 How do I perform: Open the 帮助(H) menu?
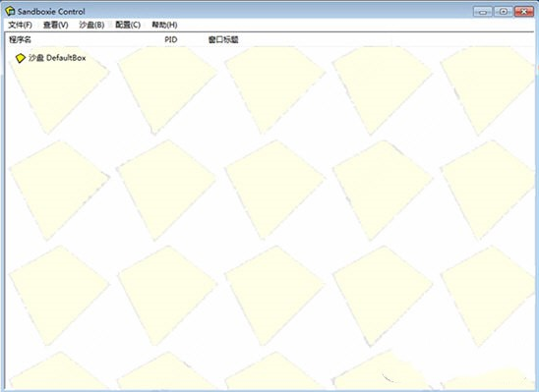[164, 25]
